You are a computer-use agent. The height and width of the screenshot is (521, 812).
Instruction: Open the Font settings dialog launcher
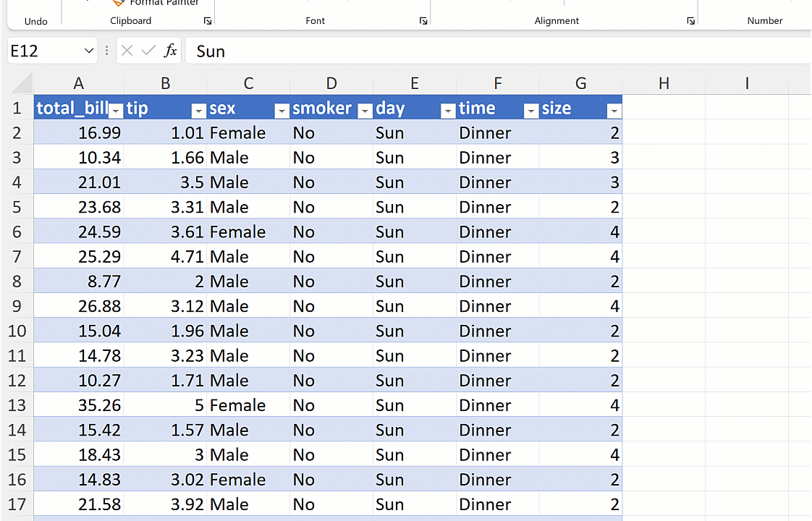coord(423,22)
